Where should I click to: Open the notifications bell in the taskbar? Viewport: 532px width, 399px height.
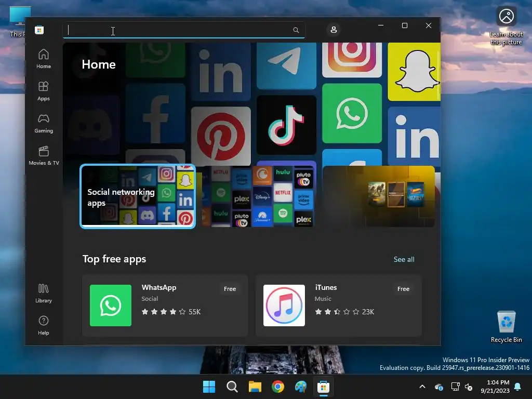518,387
